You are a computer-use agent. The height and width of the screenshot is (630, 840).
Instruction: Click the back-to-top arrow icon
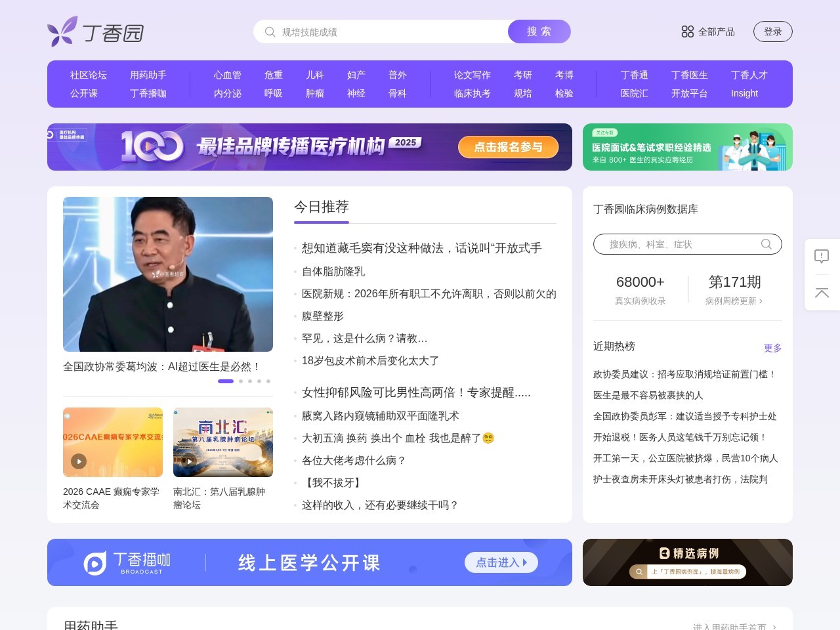[822, 293]
